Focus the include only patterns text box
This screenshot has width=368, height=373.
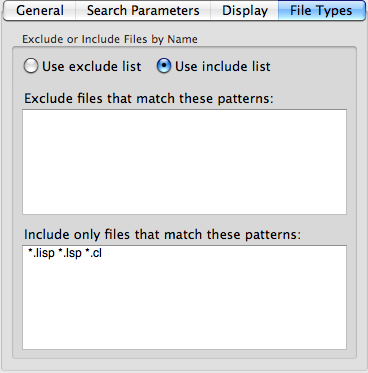tap(184, 297)
